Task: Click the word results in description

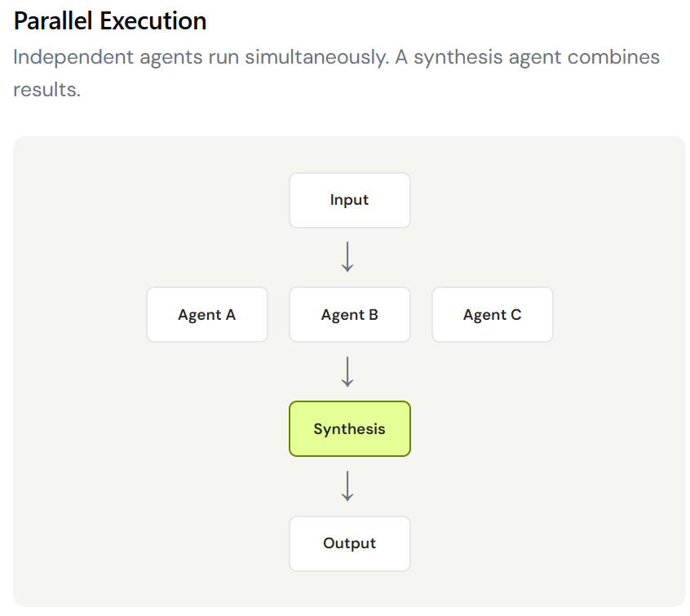Action: click(x=46, y=90)
